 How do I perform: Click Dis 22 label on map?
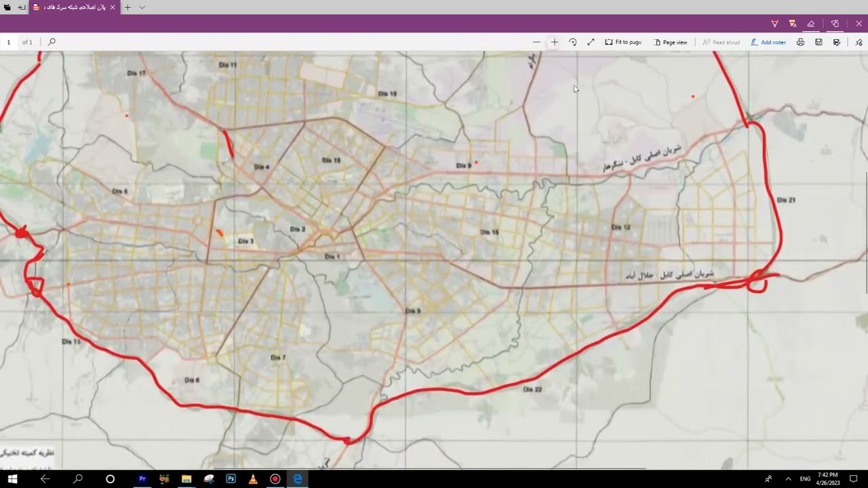(533, 389)
